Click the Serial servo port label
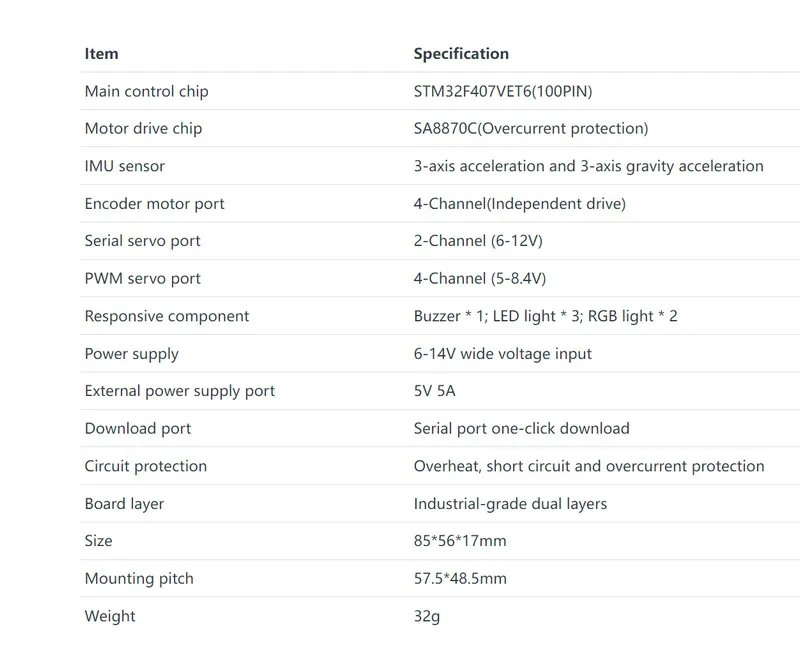 click(x=142, y=241)
